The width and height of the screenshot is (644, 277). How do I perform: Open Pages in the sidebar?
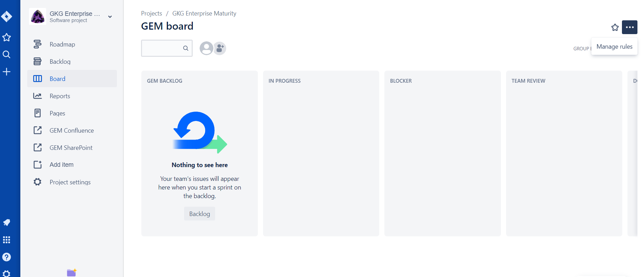tap(72, 113)
